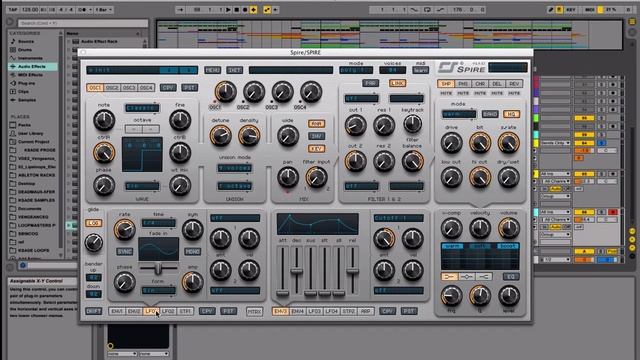640x360 pixels.
Task: Open unison mode 9 voices selector
Action: pos(235,168)
